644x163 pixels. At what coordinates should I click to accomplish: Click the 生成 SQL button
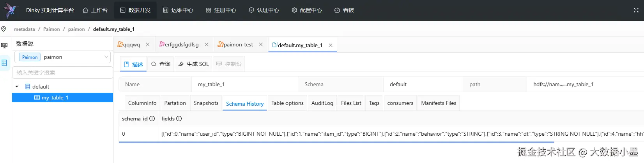tap(193, 64)
